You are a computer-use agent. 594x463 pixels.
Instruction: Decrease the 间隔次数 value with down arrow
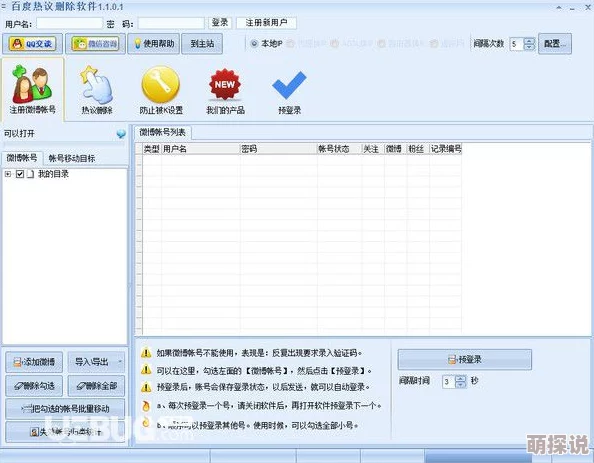point(529,47)
